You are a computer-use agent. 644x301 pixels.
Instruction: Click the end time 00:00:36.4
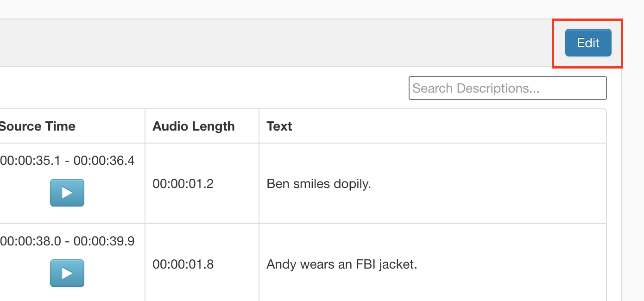[x=104, y=161]
